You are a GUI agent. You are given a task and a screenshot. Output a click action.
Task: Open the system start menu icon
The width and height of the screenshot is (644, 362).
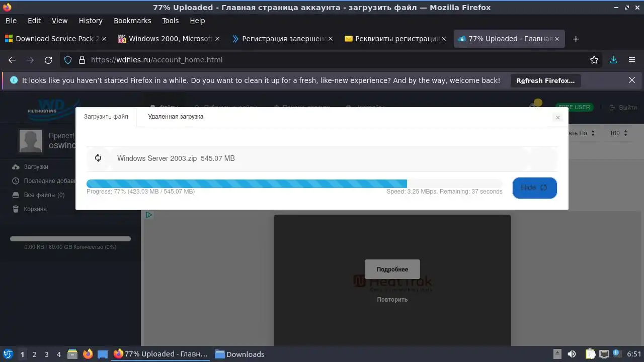point(8,354)
